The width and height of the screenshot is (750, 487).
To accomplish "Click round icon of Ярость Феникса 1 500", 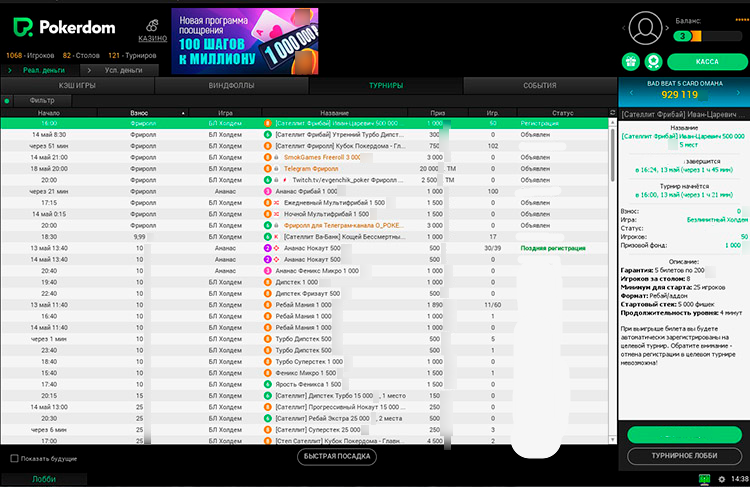I will point(268,384).
